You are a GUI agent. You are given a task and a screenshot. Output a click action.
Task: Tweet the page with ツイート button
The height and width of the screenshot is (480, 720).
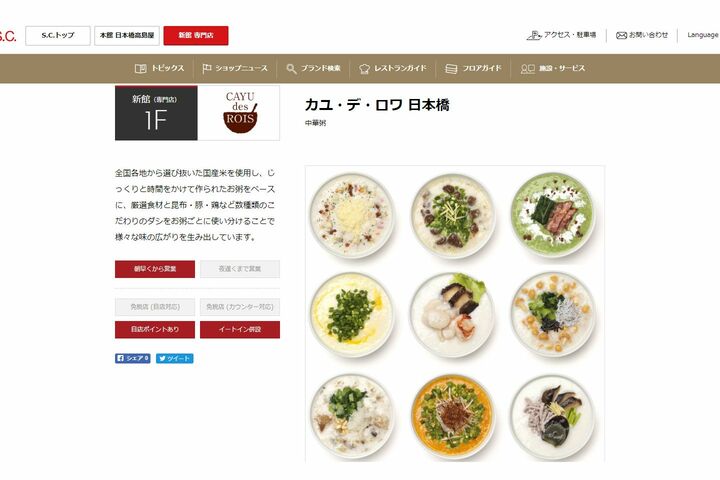point(174,358)
